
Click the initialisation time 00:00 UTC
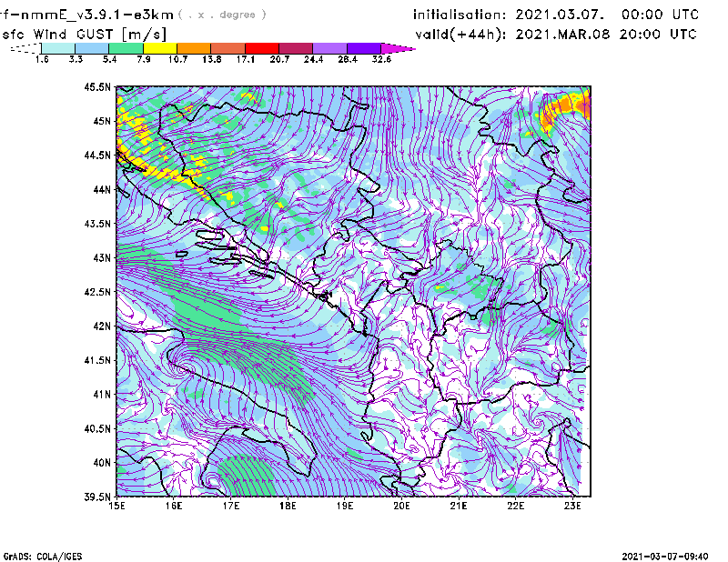660,15
